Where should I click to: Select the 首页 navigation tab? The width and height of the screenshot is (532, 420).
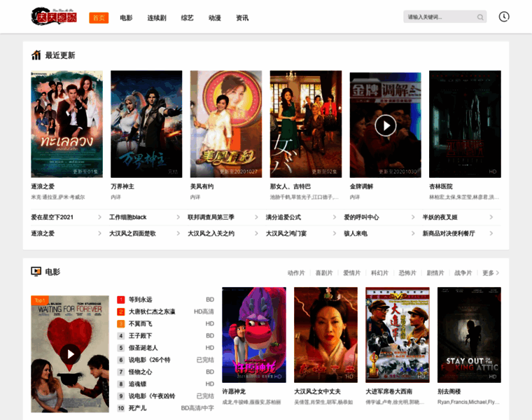point(99,18)
